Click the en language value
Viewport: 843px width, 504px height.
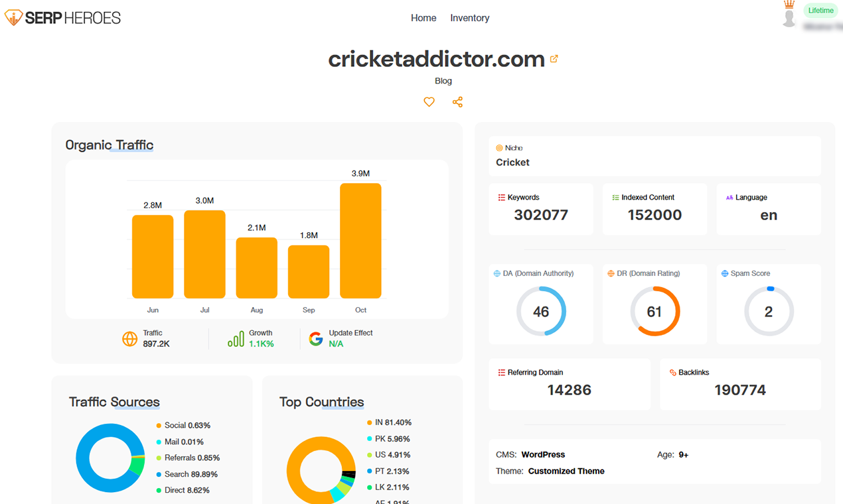pos(769,216)
